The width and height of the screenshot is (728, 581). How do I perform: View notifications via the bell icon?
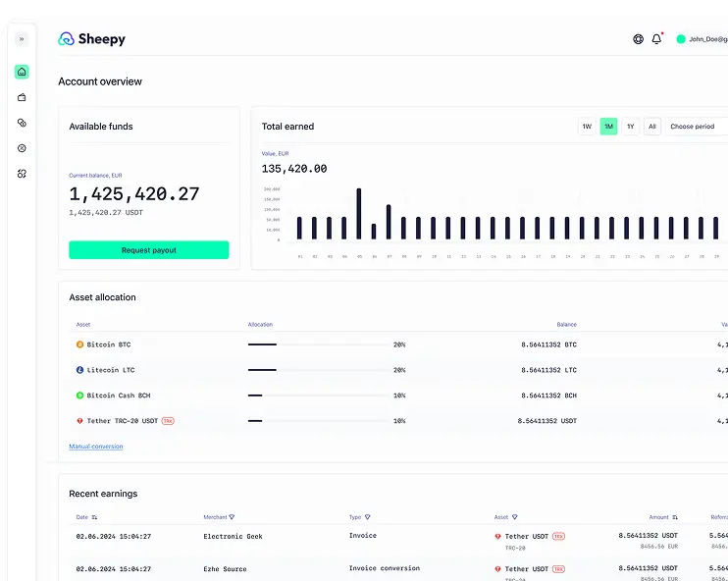656,39
